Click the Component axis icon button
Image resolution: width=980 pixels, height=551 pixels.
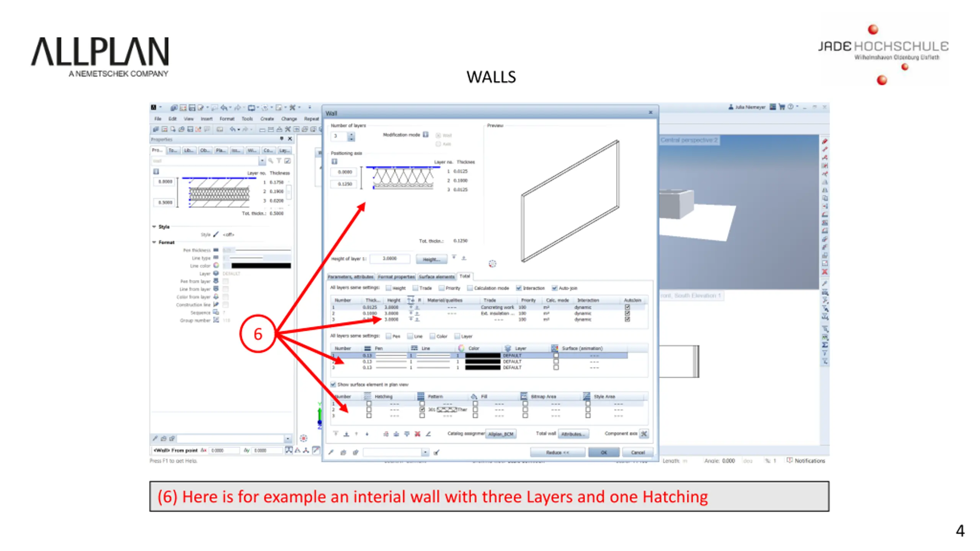(x=644, y=434)
